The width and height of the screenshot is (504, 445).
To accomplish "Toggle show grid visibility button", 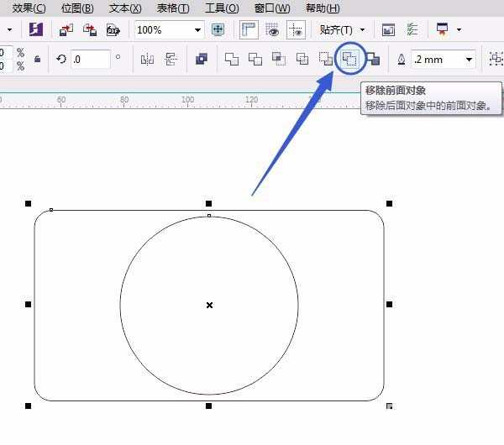I will pos(272,30).
